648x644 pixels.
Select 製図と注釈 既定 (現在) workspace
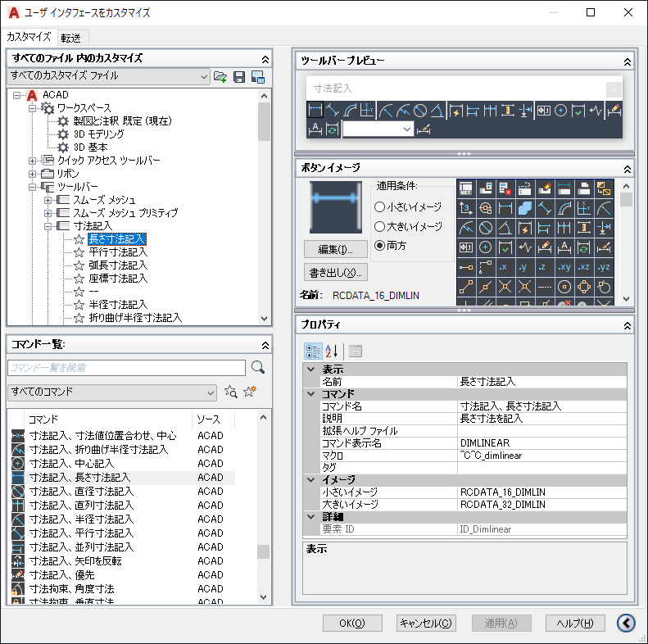[122, 121]
